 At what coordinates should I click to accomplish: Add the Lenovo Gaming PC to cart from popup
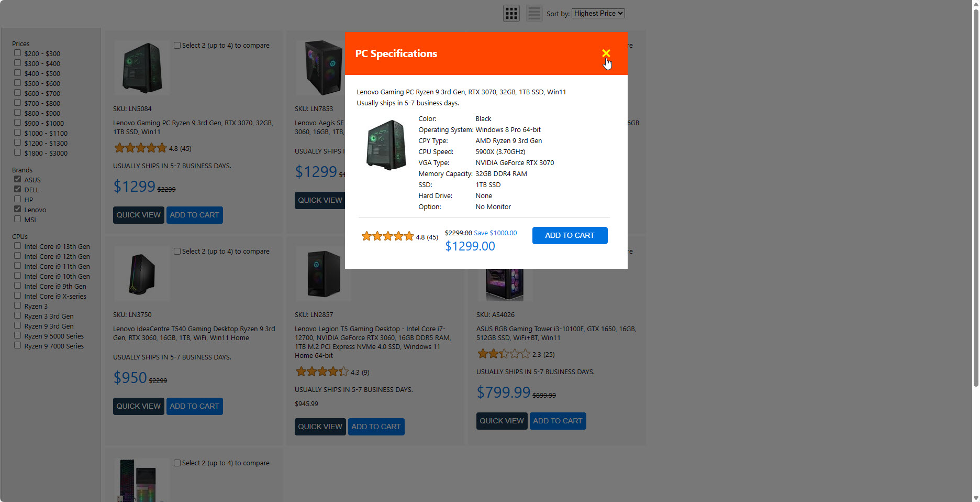[570, 235]
